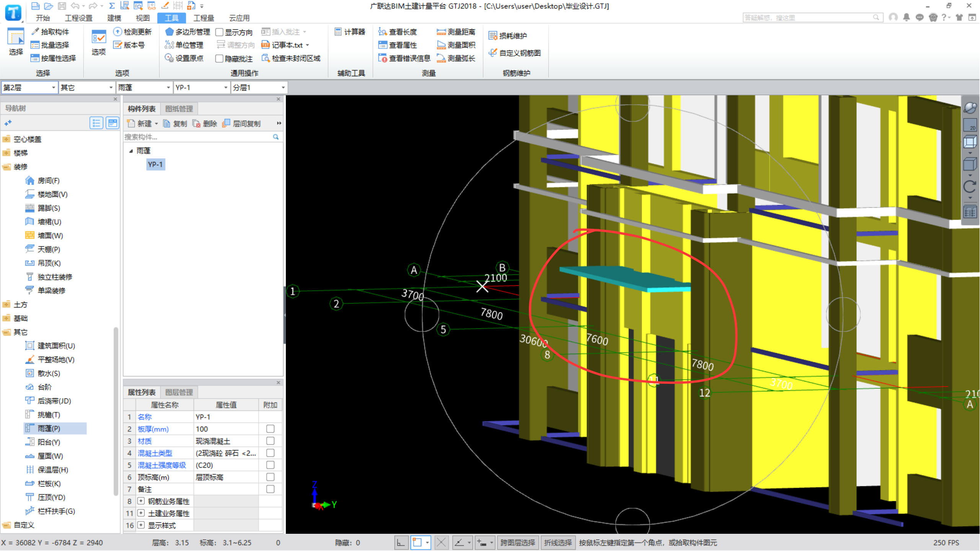Open 自定义钢筋图 custom rebar diagram

(515, 53)
